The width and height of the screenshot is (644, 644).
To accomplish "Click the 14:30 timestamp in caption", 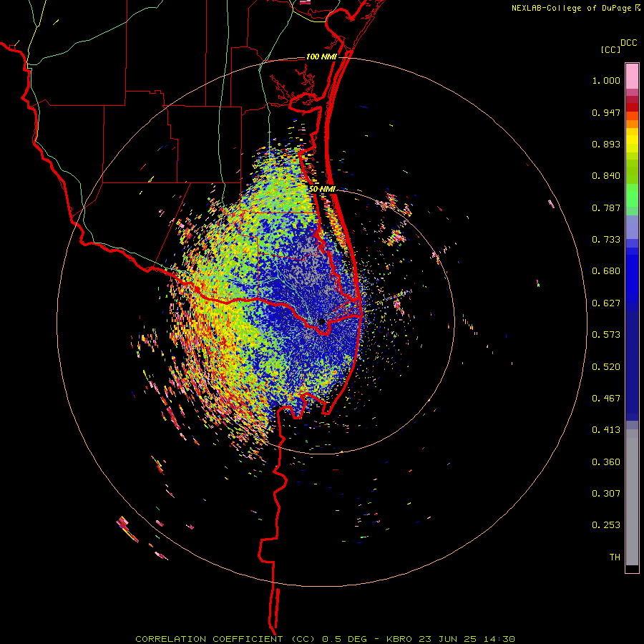I will coord(499,639).
